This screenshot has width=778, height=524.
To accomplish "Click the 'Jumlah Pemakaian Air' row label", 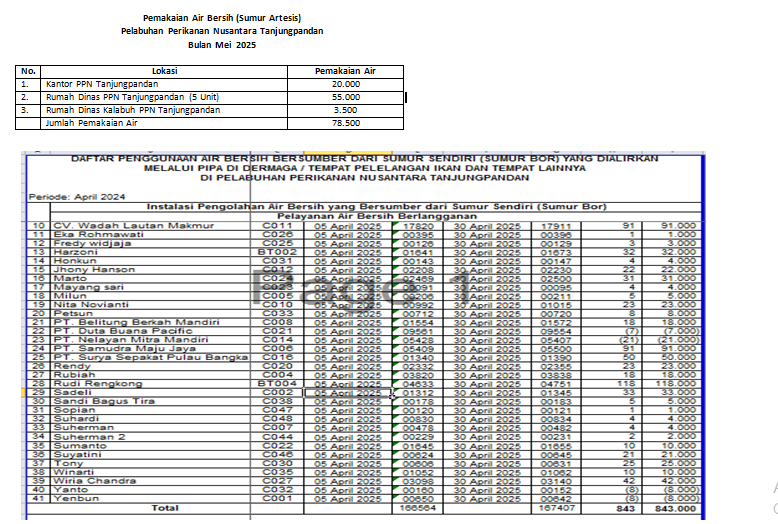I will (x=91, y=123).
